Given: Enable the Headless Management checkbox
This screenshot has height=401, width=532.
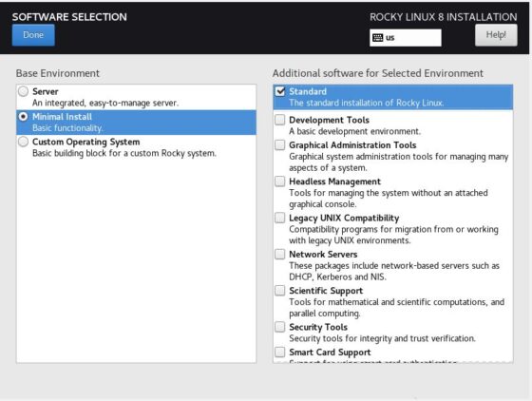Looking at the screenshot, I should (280, 181).
